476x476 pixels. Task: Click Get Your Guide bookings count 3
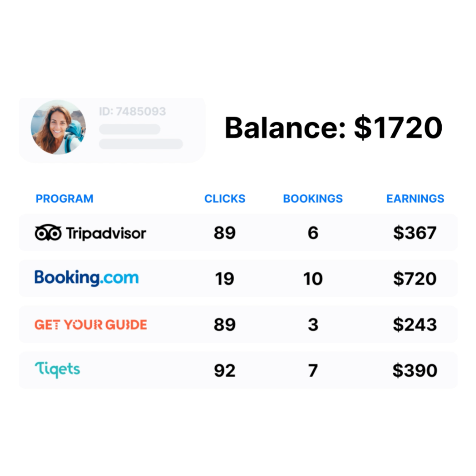[313, 325]
